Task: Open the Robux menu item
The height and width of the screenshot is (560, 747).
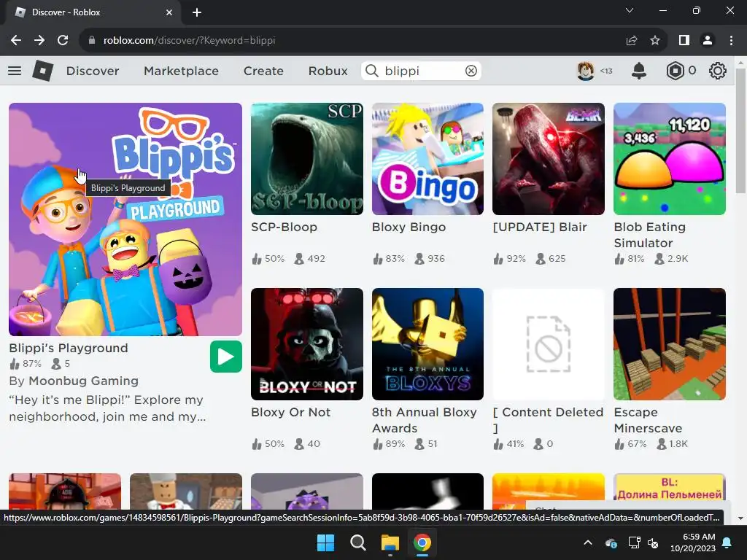Action: pyautogui.click(x=328, y=71)
